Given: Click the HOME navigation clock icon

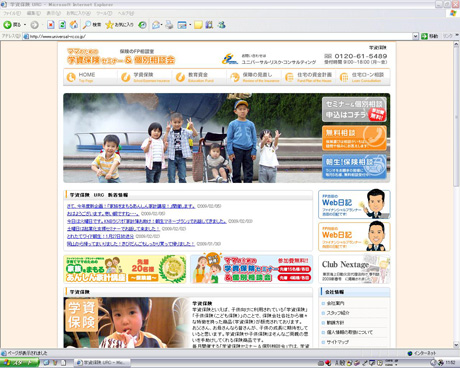Looking at the screenshot, I should tap(71, 77).
